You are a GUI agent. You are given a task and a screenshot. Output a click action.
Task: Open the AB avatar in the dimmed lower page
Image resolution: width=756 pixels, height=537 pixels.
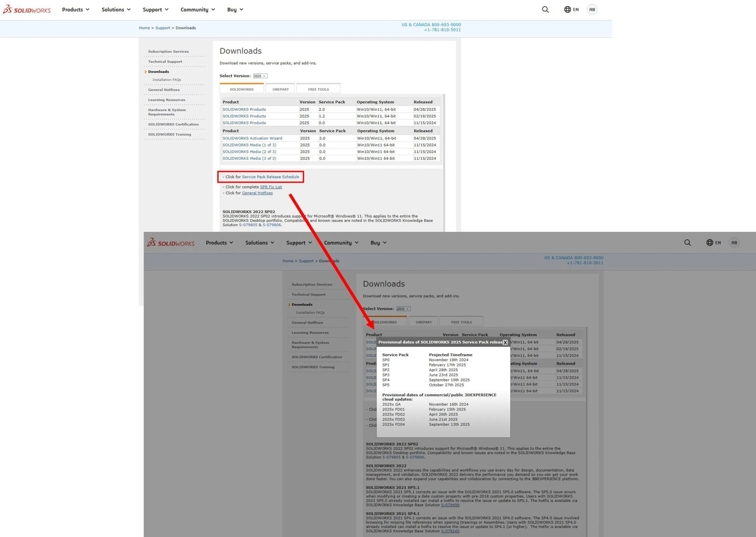point(734,243)
